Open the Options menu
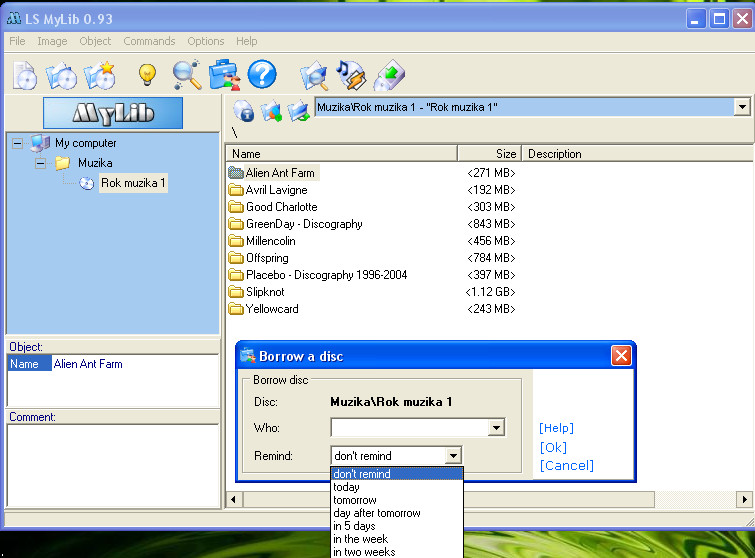The image size is (755, 558). 206,41
